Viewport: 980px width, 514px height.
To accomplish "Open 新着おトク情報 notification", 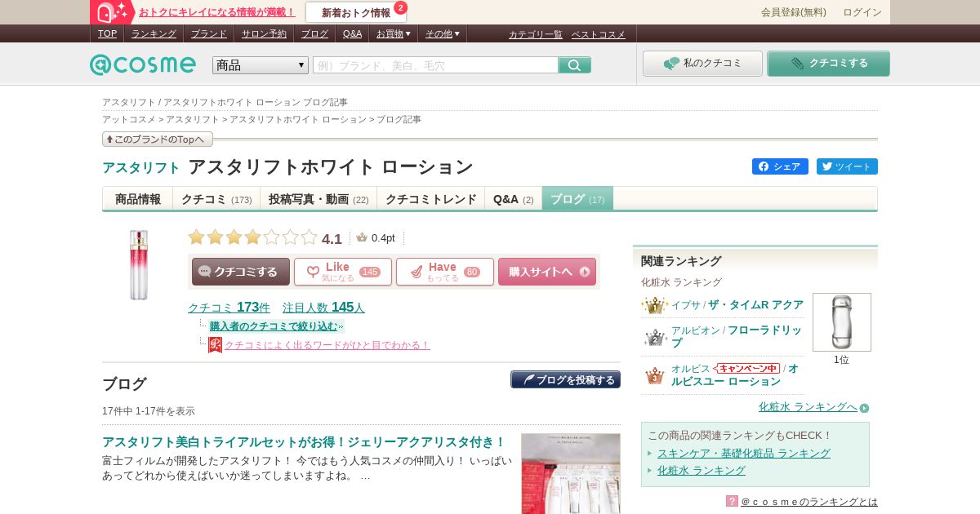I will click(x=356, y=12).
